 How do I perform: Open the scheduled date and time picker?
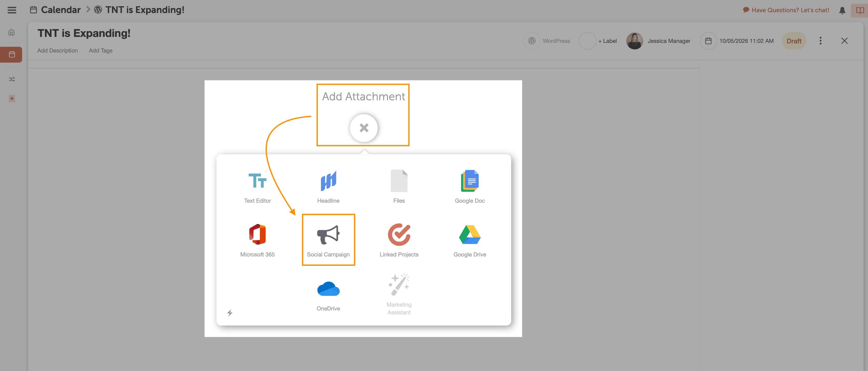tap(737, 41)
